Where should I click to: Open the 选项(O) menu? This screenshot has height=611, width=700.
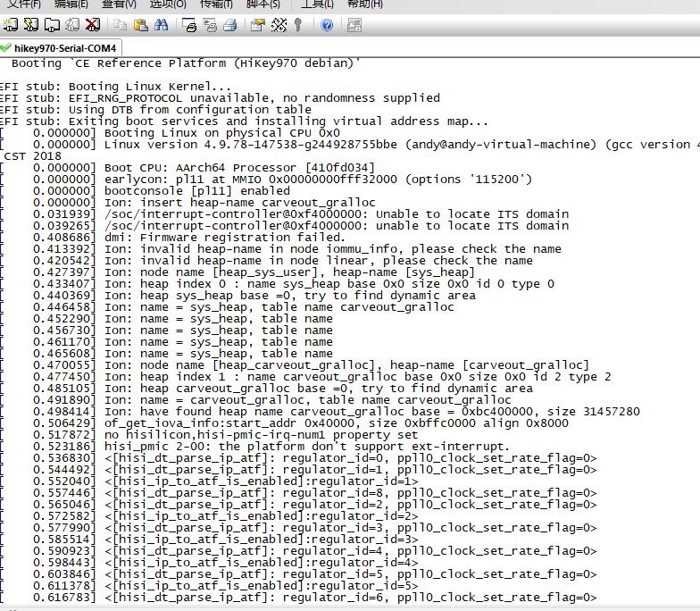(168, 4)
